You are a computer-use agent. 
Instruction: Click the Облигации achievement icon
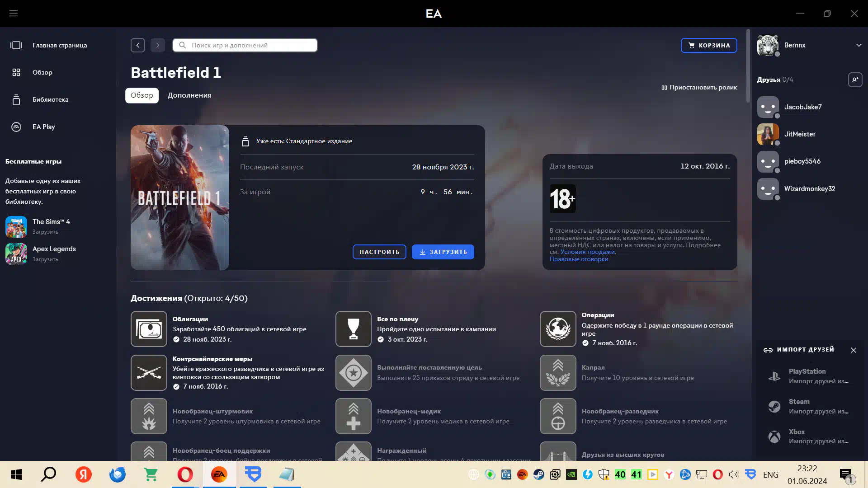tap(149, 329)
